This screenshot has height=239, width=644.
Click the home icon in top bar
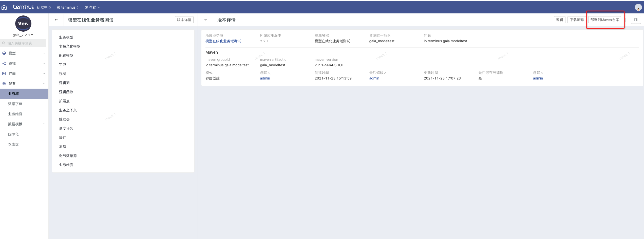point(4,7)
